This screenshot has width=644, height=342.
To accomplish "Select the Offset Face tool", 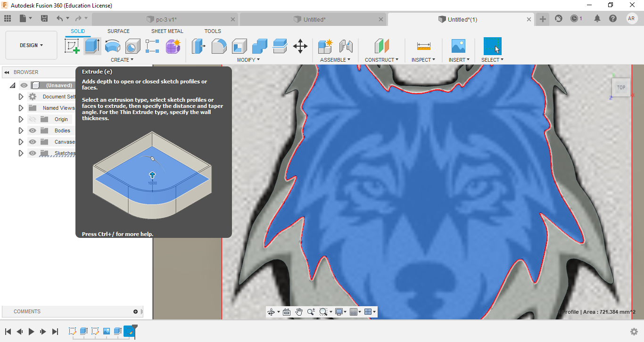I will [280, 46].
